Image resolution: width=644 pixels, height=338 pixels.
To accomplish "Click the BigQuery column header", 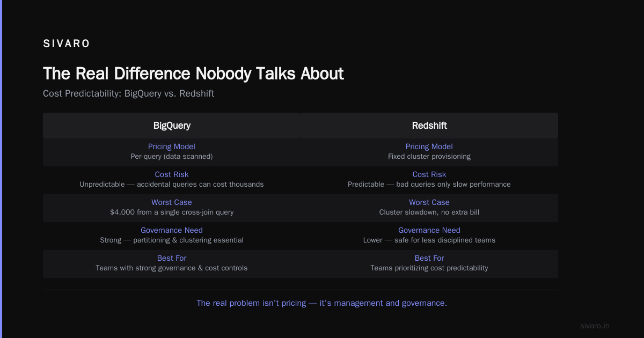I will (172, 126).
